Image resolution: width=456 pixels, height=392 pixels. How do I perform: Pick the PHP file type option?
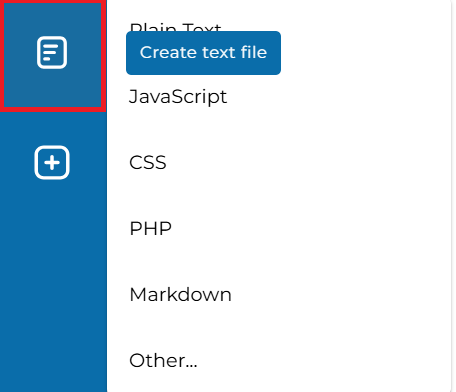150,229
